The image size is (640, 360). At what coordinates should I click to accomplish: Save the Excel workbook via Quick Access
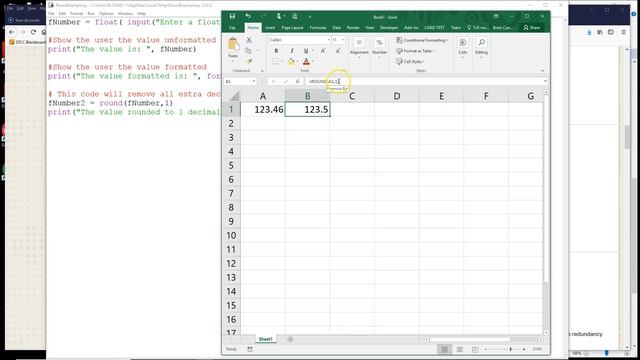232,16
